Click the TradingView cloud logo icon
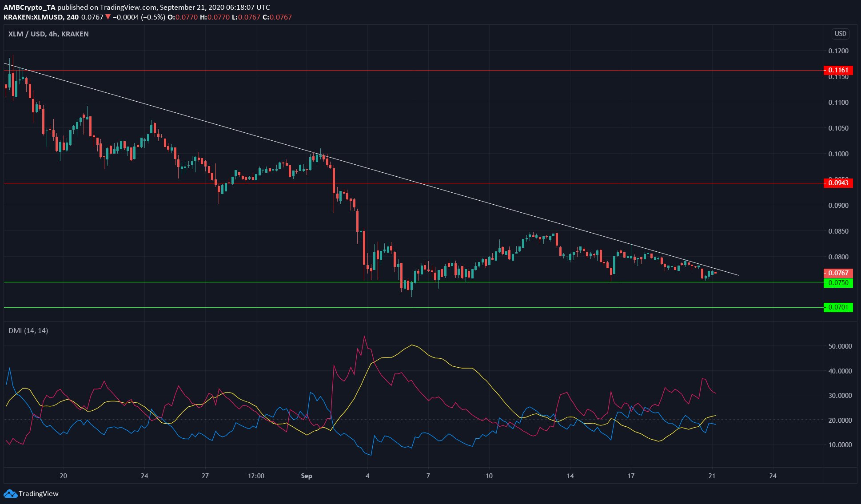This screenshot has width=861, height=504. (x=10, y=493)
